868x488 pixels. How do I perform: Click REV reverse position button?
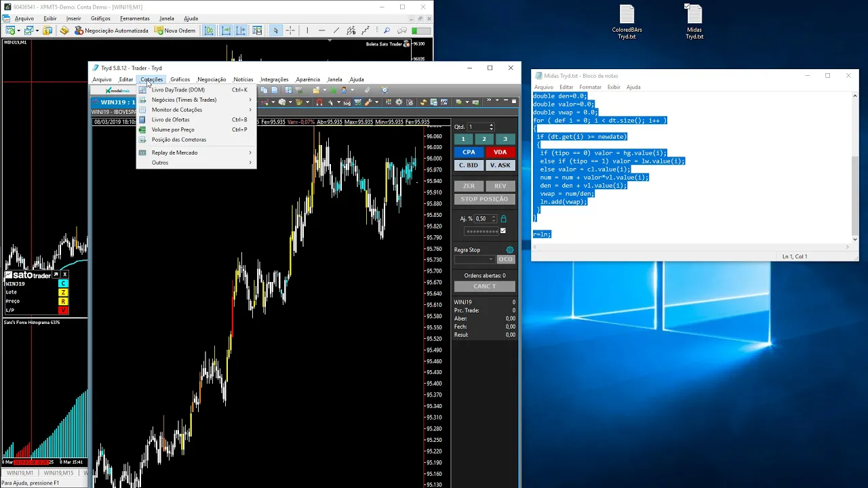[x=500, y=186]
